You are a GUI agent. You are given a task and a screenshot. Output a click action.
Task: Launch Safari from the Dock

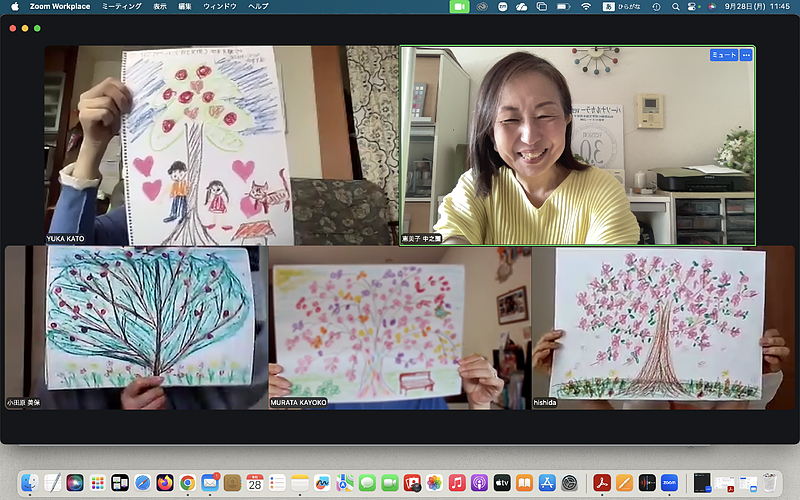142,482
